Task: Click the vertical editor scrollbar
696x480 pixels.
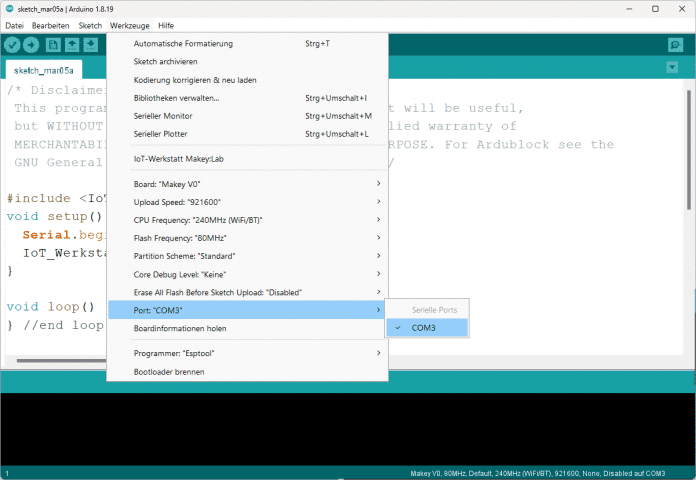Action: [x=689, y=150]
